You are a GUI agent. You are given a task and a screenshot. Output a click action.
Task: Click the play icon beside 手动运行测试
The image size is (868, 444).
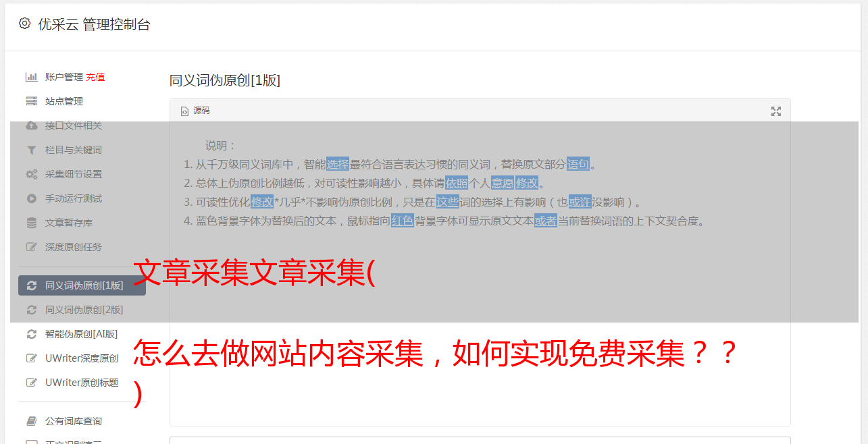click(x=31, y=198)
